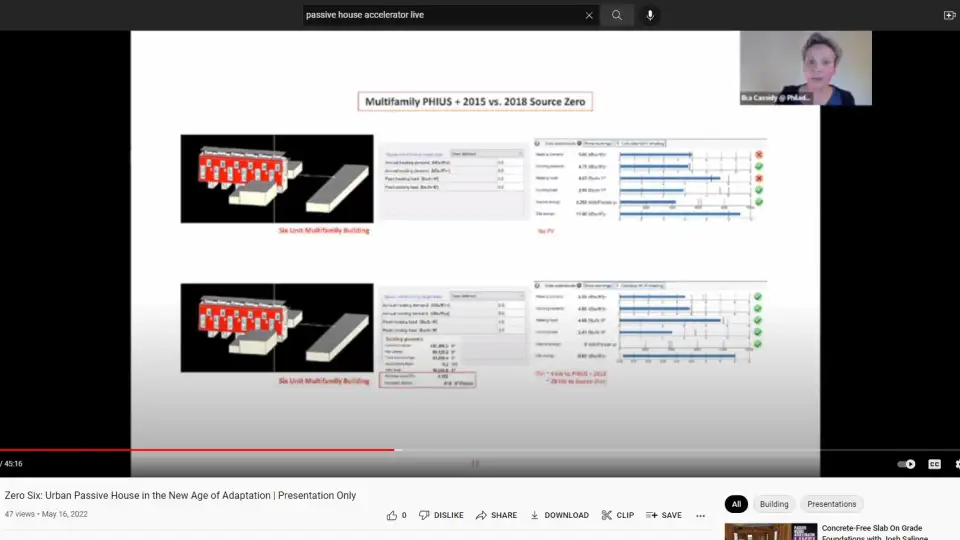The height and width of the screenshot is (540, 960).
Task: Download the video
Action: [x=559, y=515]
